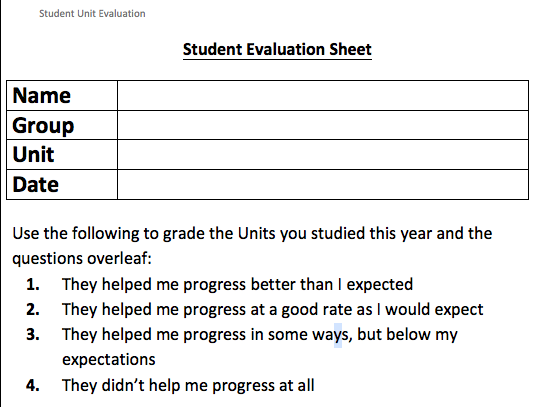Click list item 3 'progress in some ways'
This screenshot has width=543, height=407.
pyautogui.click(x=260, y=335)
